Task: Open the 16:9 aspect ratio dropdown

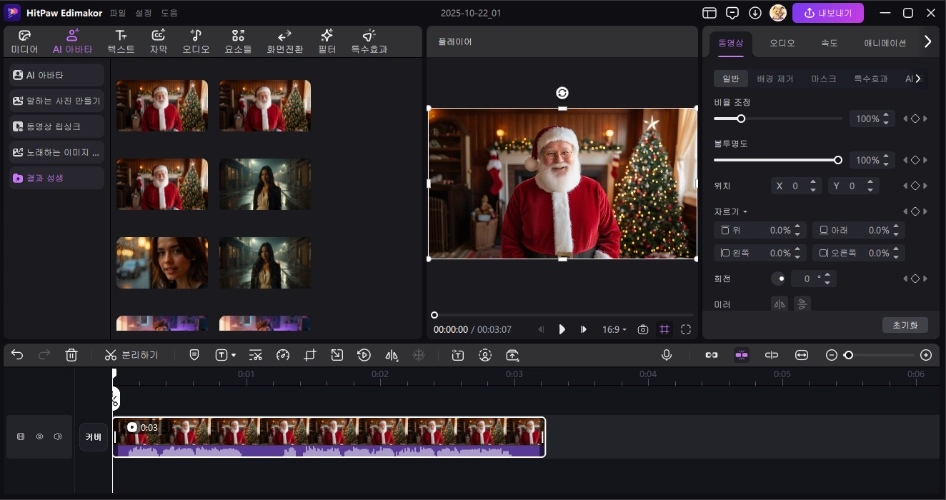Action: pos(614,329)
